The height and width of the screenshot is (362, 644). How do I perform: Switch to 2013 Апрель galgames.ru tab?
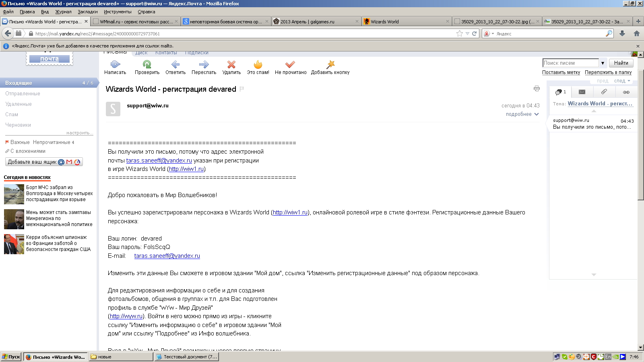tap(316, 22)
